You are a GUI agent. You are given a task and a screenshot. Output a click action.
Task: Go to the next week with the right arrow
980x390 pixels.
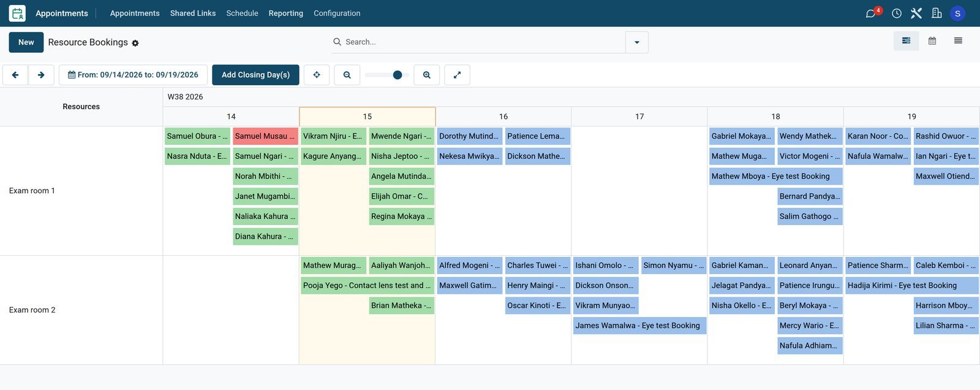point(41,75)
